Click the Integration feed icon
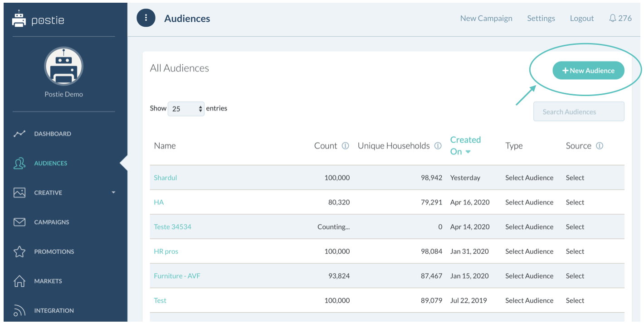This screenshot has height=328, width=644. pyautogui.click(x=20, y=311)
